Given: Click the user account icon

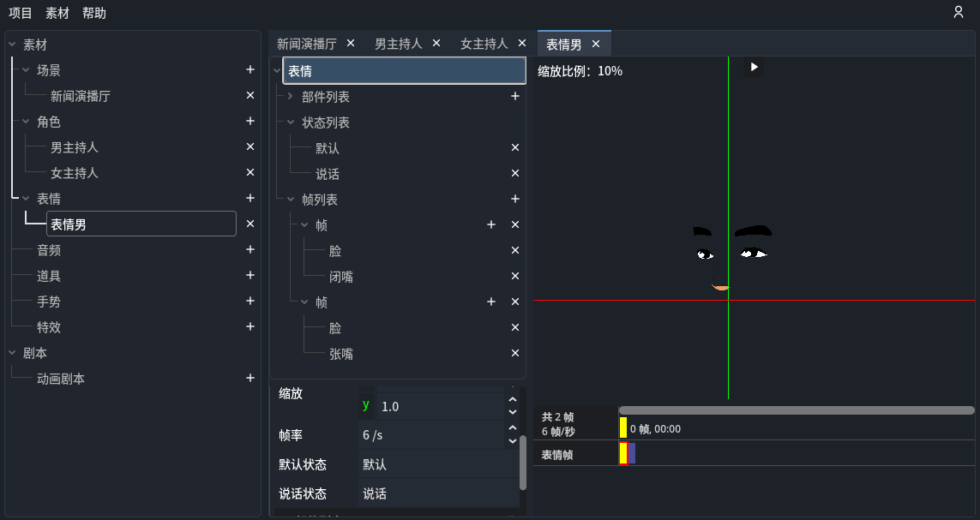Looking at the screenshot, I should pyautogui.click(x=959, y=12).
